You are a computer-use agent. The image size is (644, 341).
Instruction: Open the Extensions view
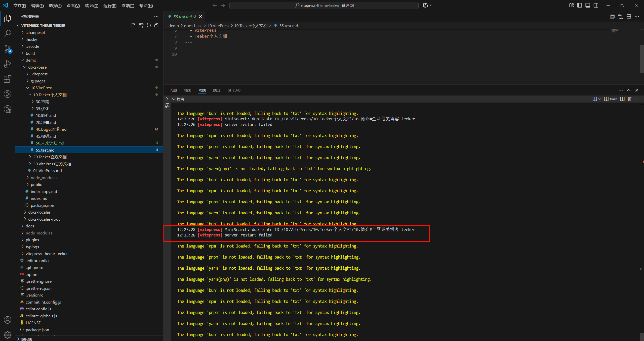click(x=8, y=79)
